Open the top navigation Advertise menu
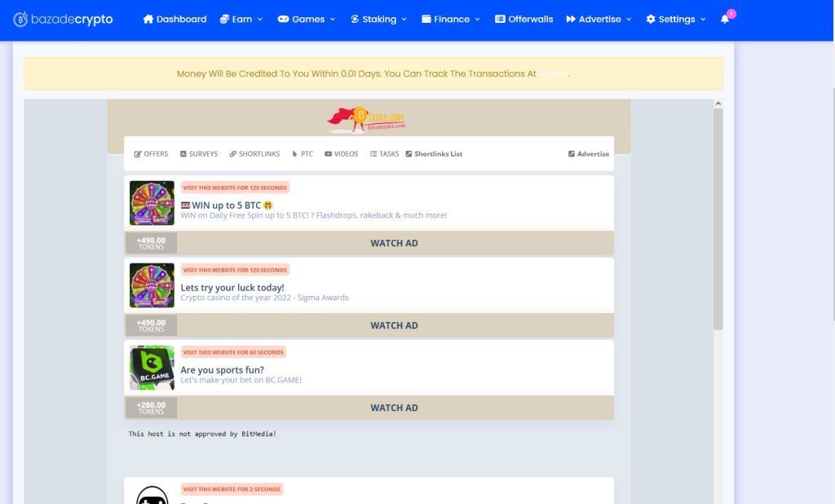This screenshot has height=504, width=835. [599, 20]
